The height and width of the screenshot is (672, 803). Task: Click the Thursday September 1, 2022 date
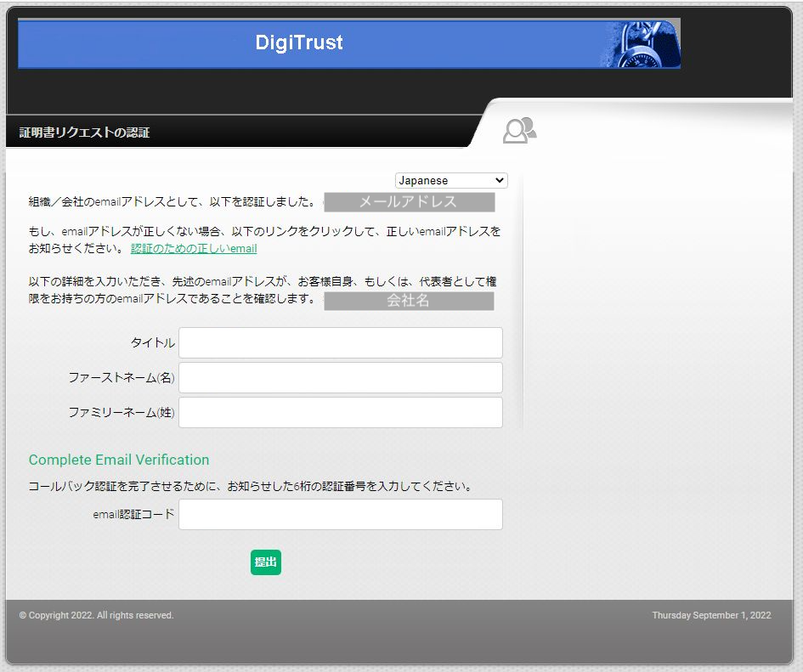tap(711, 615)
